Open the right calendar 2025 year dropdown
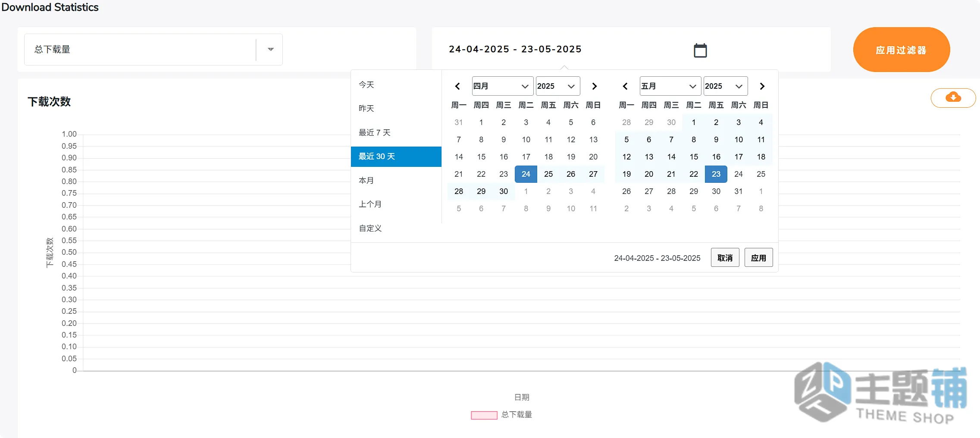Image resolution: width=980 pixels, height=438 pixels. point(726,86)
